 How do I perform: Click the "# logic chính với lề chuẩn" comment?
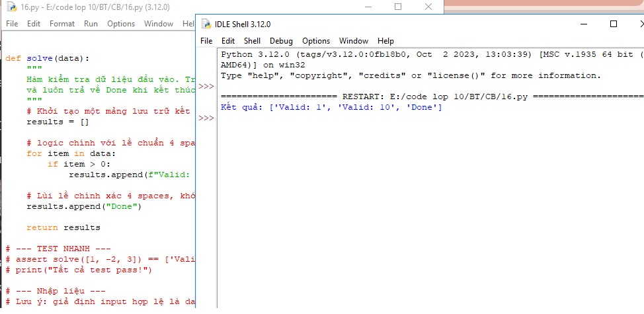pyautogui.click(x=111, y=143)
